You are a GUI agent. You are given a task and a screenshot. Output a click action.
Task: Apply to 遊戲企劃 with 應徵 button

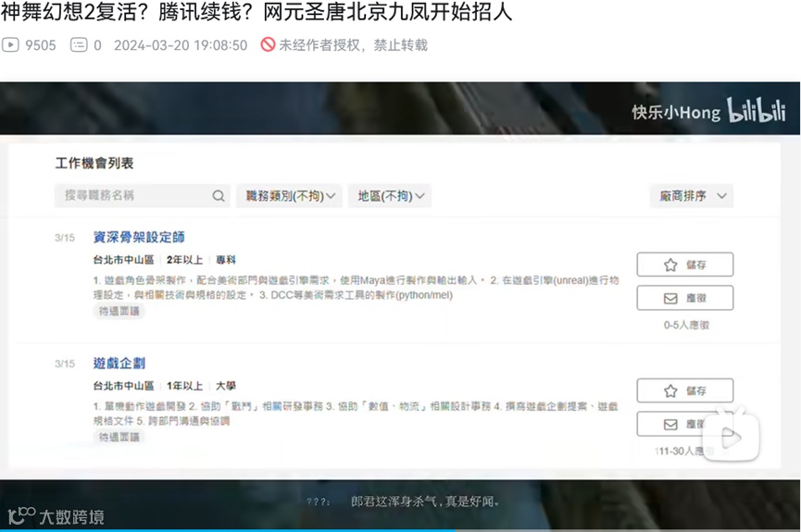pyautogui.click(x=685, y=425)
